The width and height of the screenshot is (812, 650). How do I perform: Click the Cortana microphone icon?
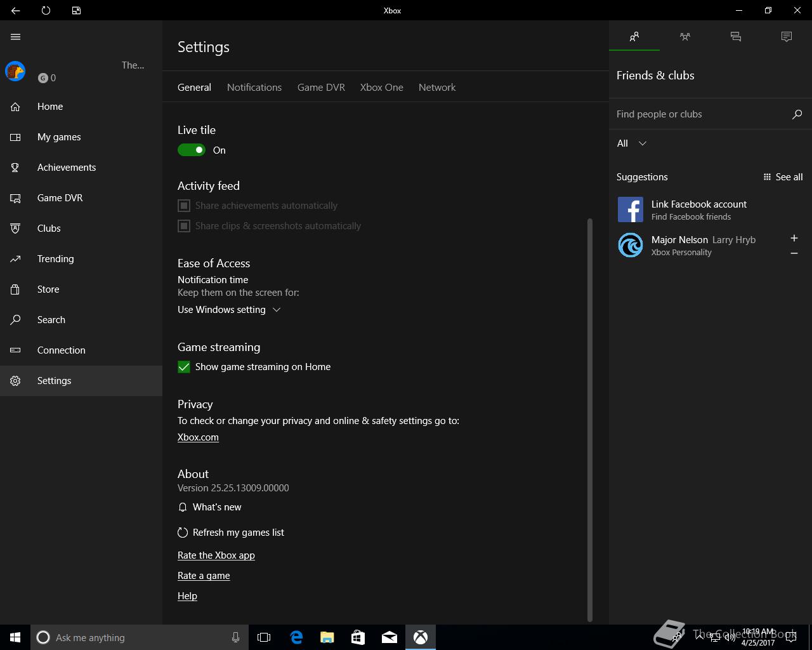235,637
